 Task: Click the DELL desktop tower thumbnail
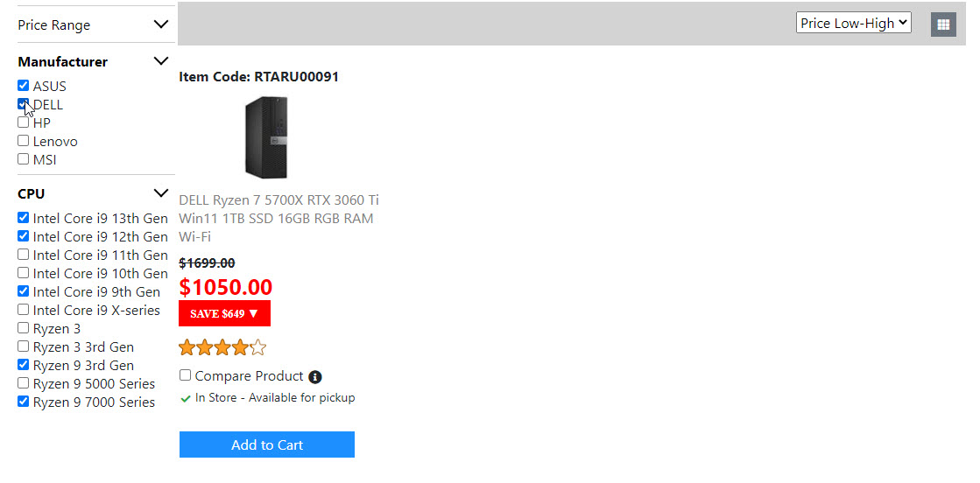(x=266, y=137)
